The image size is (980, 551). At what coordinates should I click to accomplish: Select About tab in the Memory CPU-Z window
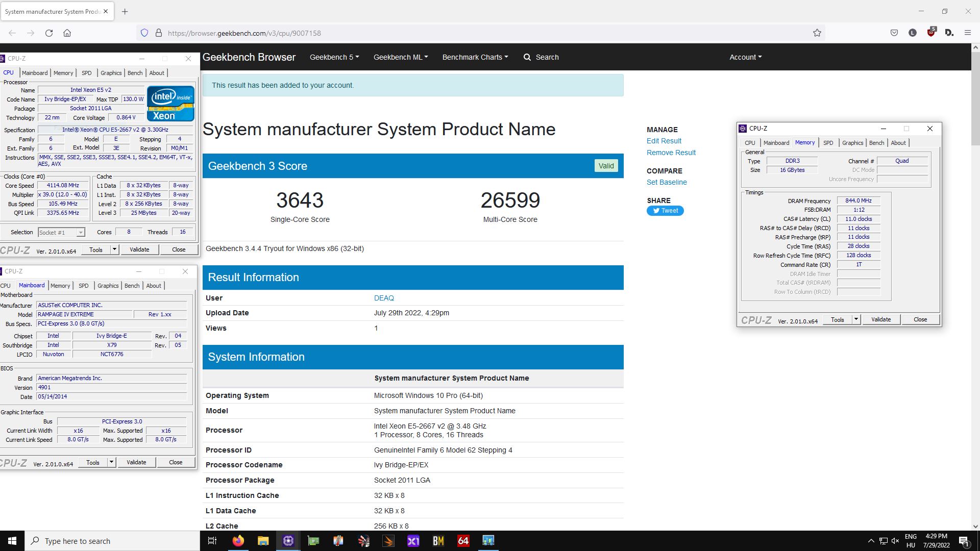tap(898, 143)
